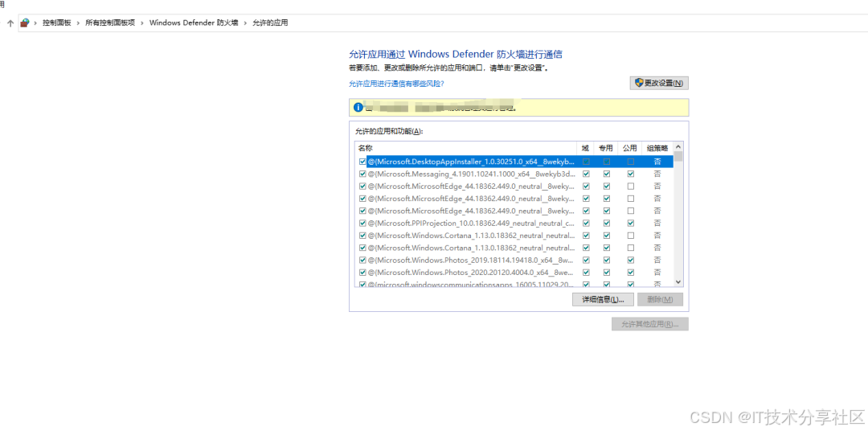Go to 控制面板 breadcrumb
This screenshot has width=868, height=431.
pyautogui.click(x=57, y=23)
